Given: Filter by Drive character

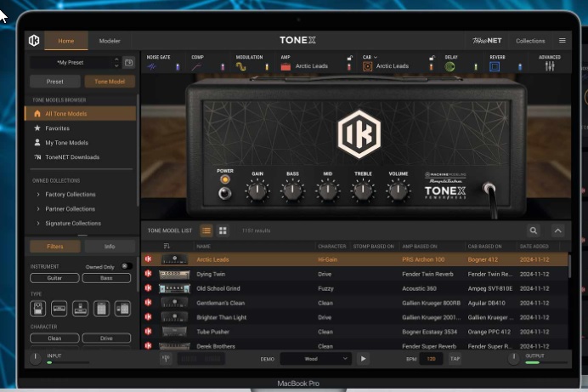Looking at the screenshot, I should [x=106, y=338].
